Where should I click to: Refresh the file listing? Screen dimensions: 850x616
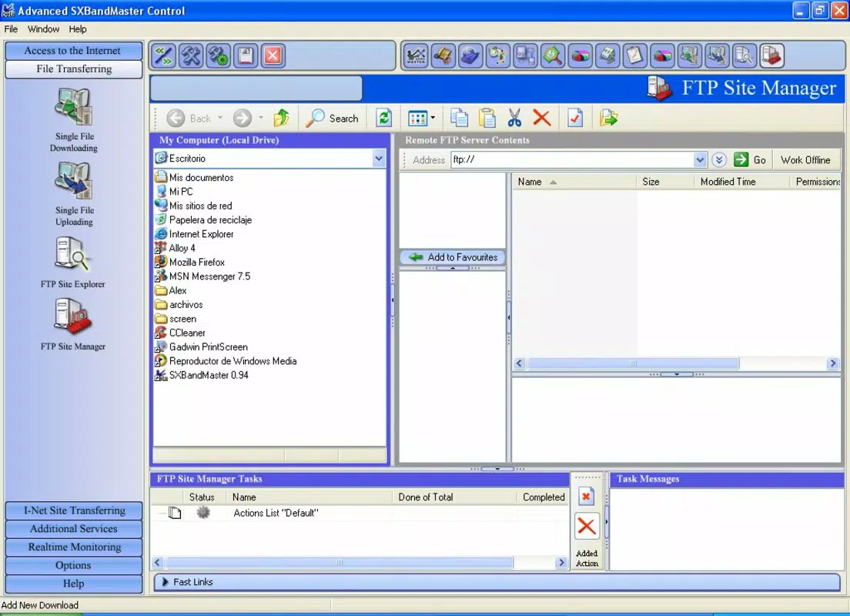click(383, 118)
